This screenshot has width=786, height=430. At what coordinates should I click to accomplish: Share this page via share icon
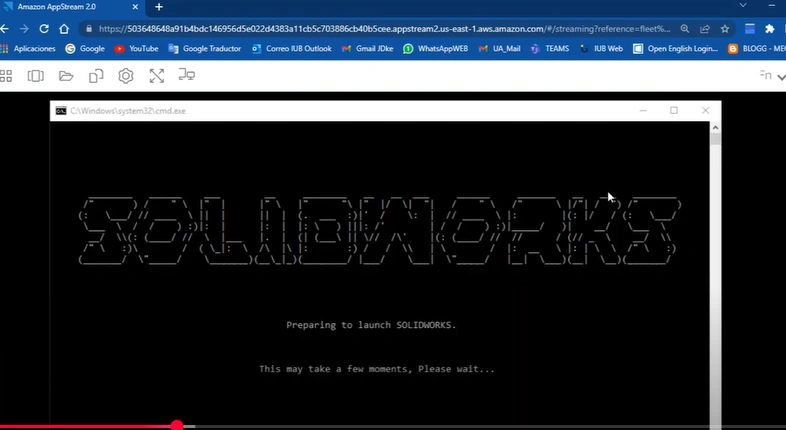click(705, 29)
